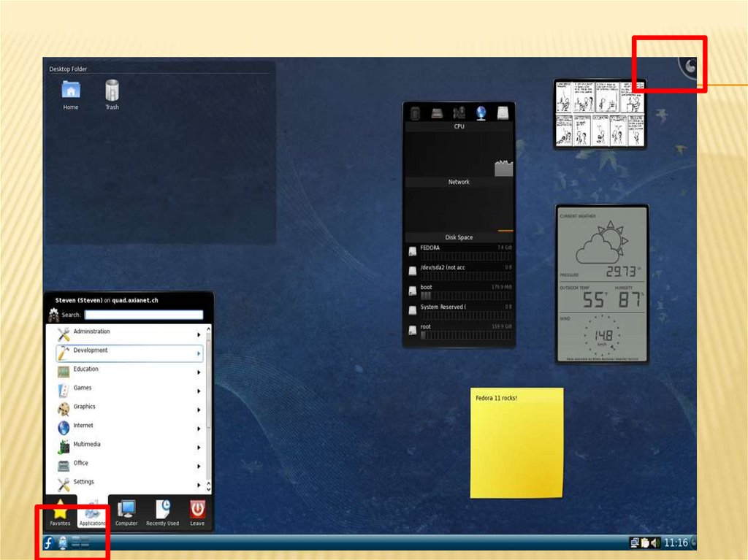Open the Development menu category
Viewport: 748px width, 560px height.
91,351
